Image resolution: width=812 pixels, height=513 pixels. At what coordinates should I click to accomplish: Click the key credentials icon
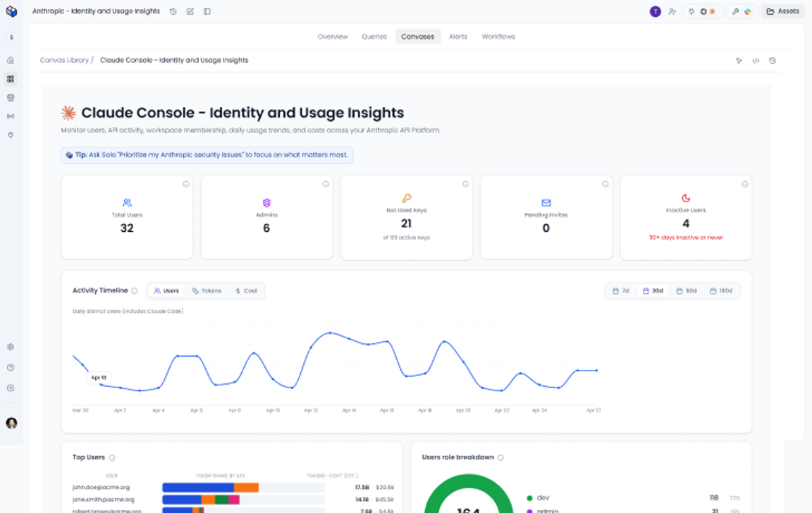pos(736,11)
